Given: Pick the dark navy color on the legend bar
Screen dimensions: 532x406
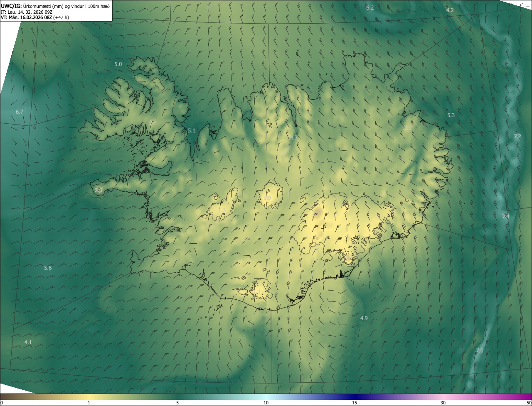Looking at the screenshot, I should pyautogui.click(x=355, y=396).
